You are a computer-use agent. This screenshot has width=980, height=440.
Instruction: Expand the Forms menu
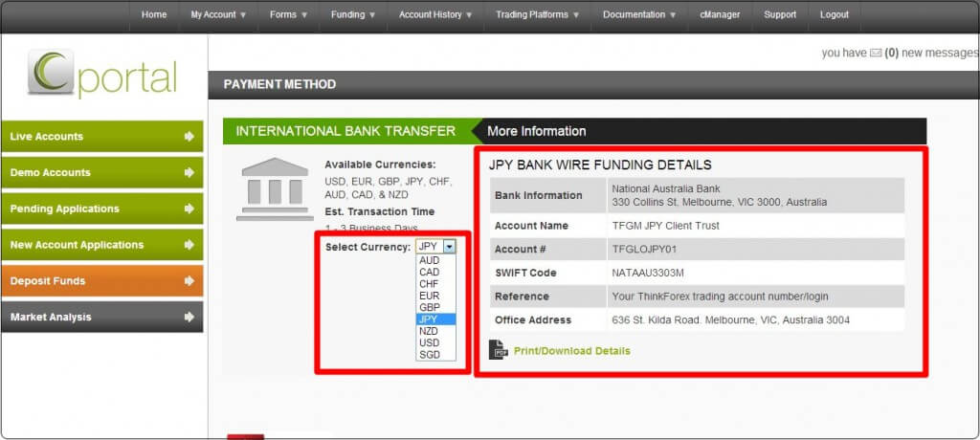tap(289, 15)
